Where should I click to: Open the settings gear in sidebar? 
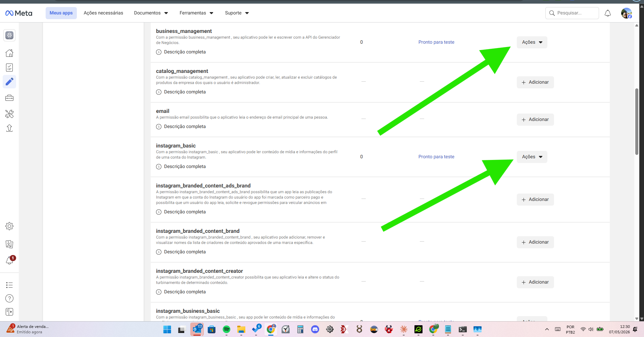(x=9, y=226)
